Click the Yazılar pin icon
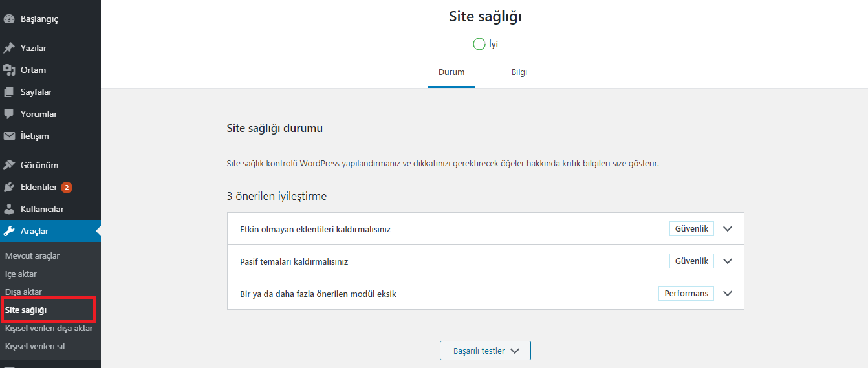 click(9, 48)
